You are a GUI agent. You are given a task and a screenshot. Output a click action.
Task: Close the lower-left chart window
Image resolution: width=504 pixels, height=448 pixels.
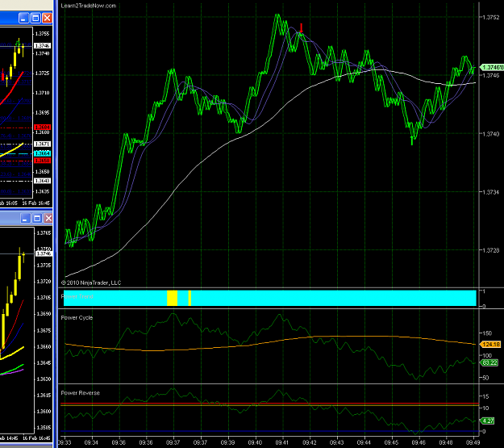[48, 219]
